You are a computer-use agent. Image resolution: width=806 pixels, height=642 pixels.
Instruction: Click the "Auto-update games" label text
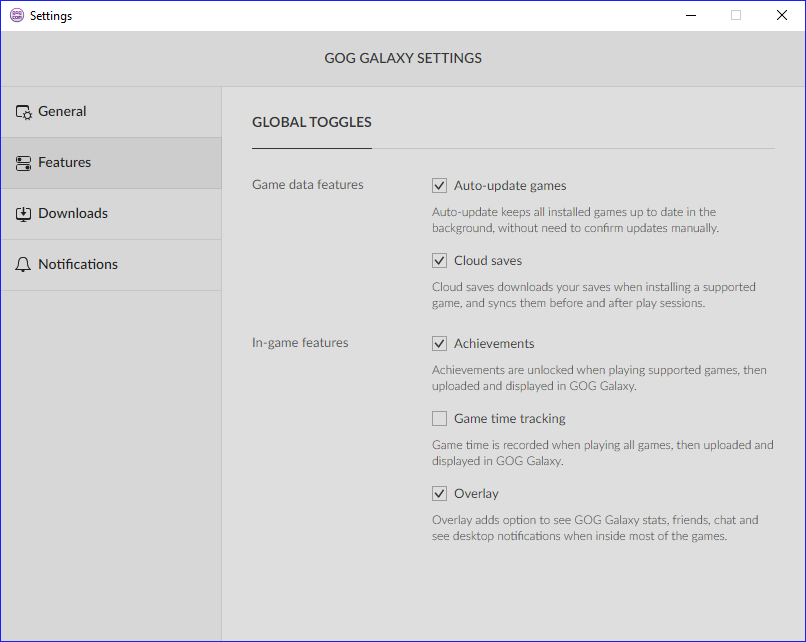click(510, 186)
